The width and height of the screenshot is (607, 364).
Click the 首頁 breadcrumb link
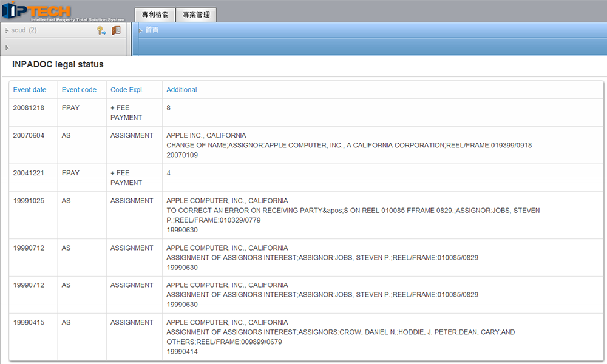pyautogui.click(x=152, y=30)
